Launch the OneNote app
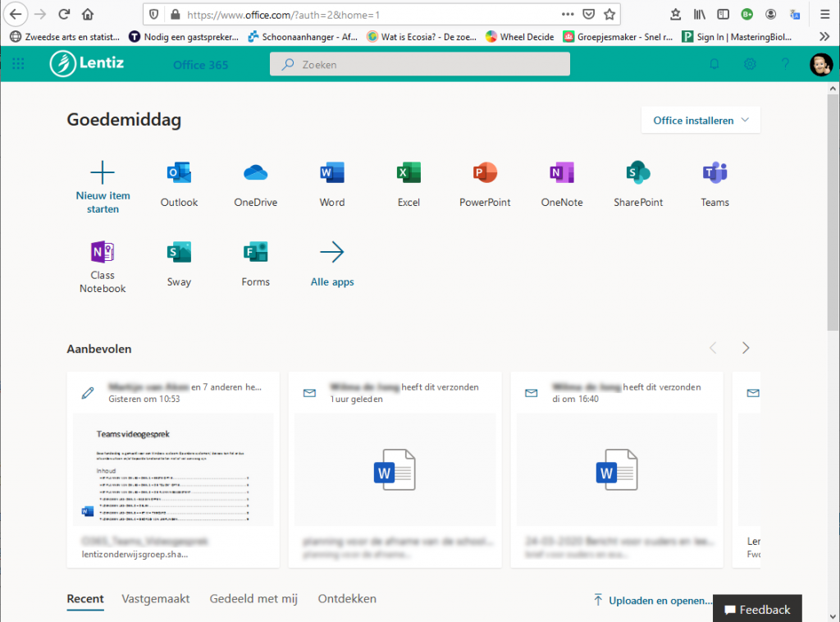Viewport: 840px width, 622px height. click(561, 185)
